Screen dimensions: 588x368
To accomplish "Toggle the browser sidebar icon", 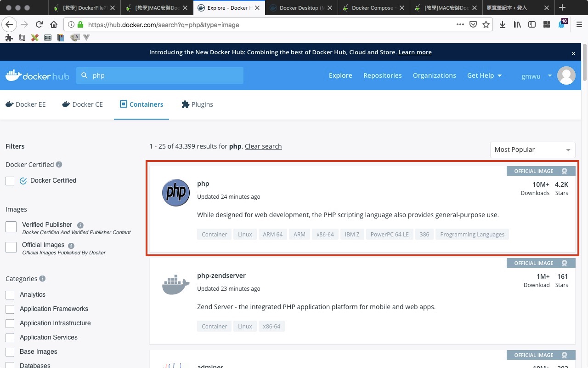I will (532, 25).
